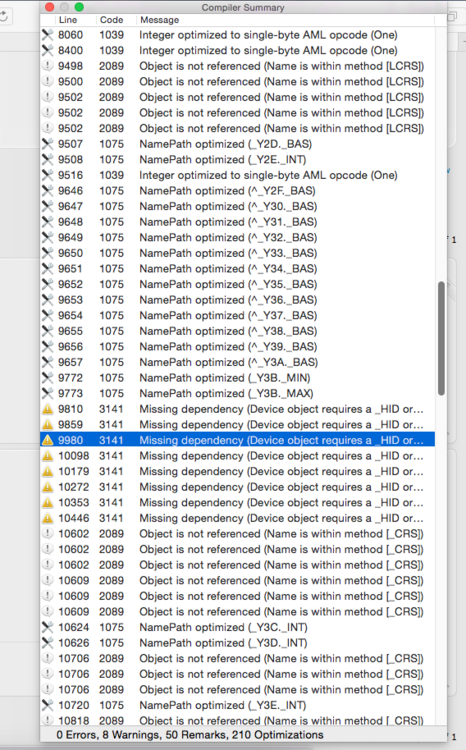The height and width of the screenshot is (750, 466).
Task: Click the warning triangle on line 9810 row
Action: (x=47, y=409)
